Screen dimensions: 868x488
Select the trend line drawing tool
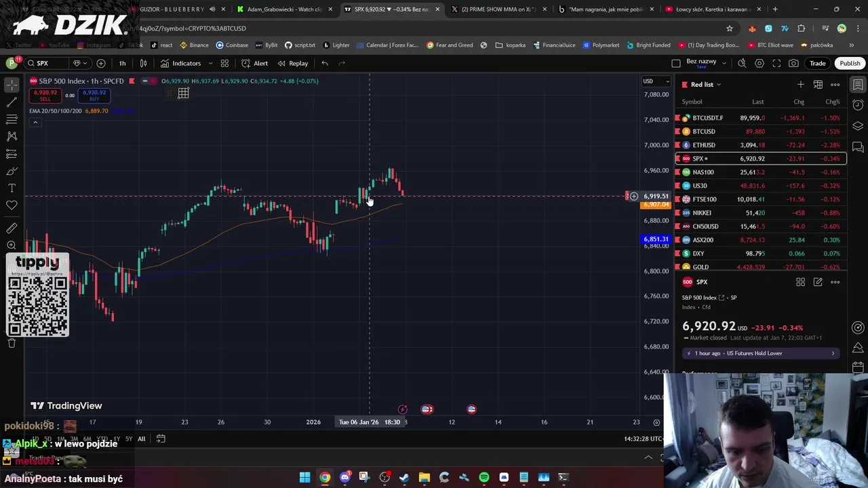click(x=12, y=102)
